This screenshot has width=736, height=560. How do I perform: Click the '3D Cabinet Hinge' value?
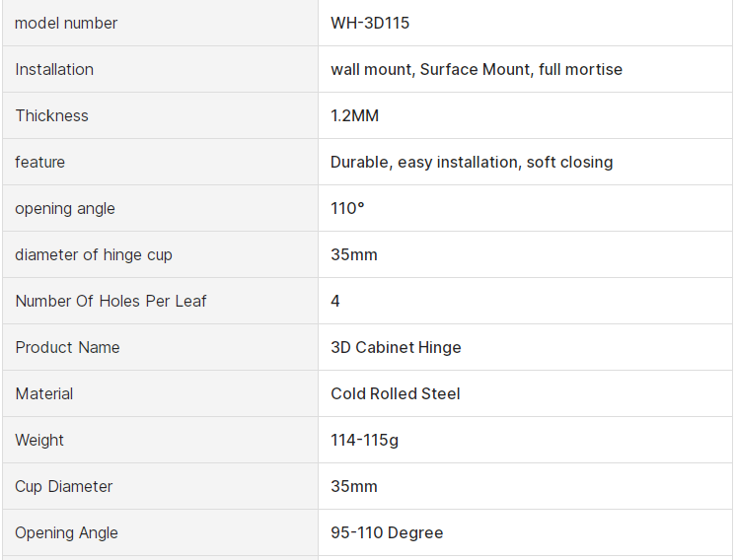pos(396,347)
